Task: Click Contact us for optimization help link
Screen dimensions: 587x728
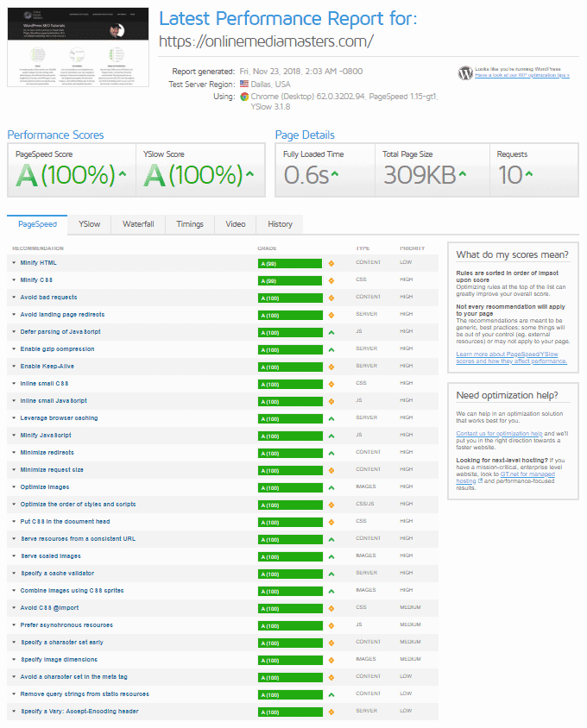Action: 499,434
